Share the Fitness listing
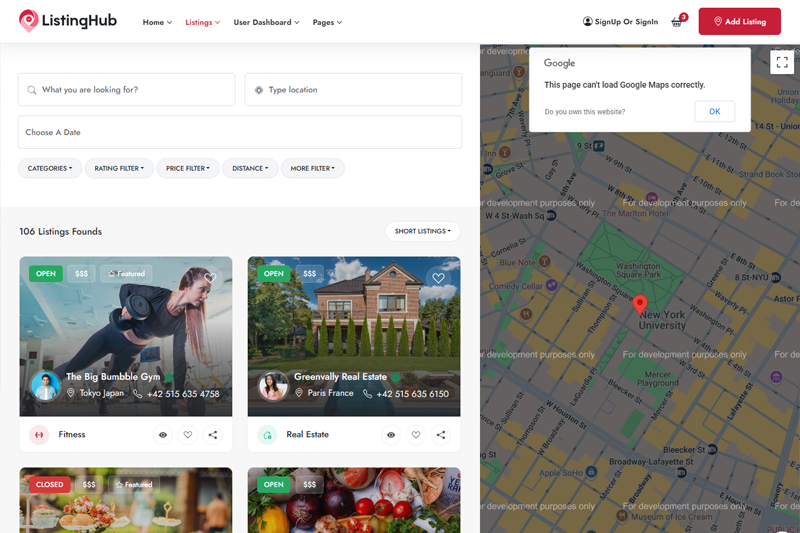The image size is (800, 533). (213, 435)
